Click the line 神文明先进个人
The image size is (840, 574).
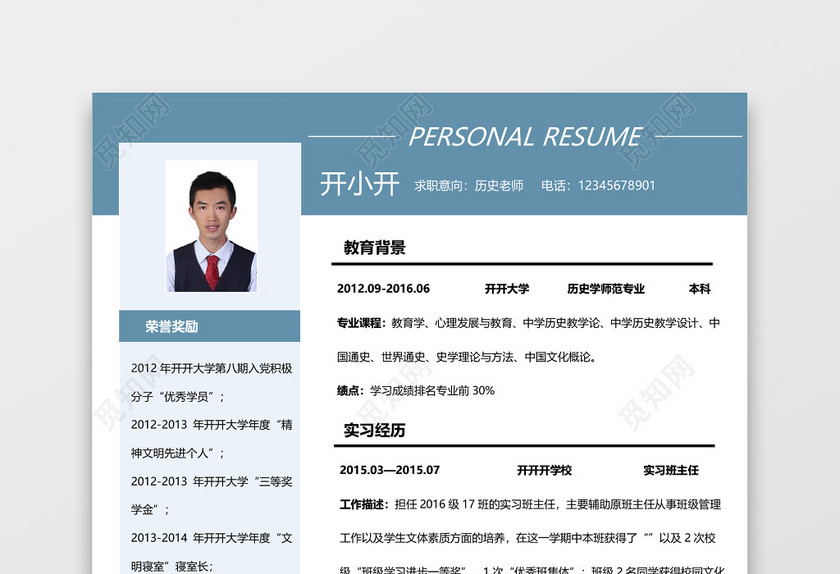point(177,453)
